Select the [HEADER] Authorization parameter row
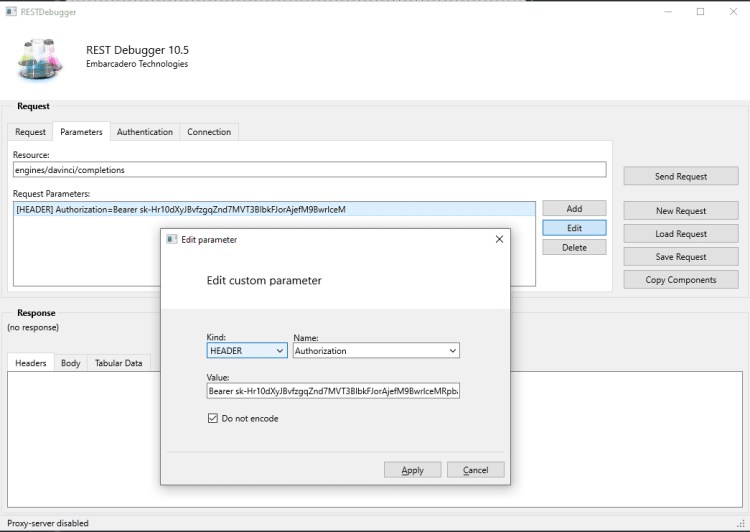This screenshot has width=750, height=532. point(274,210)
